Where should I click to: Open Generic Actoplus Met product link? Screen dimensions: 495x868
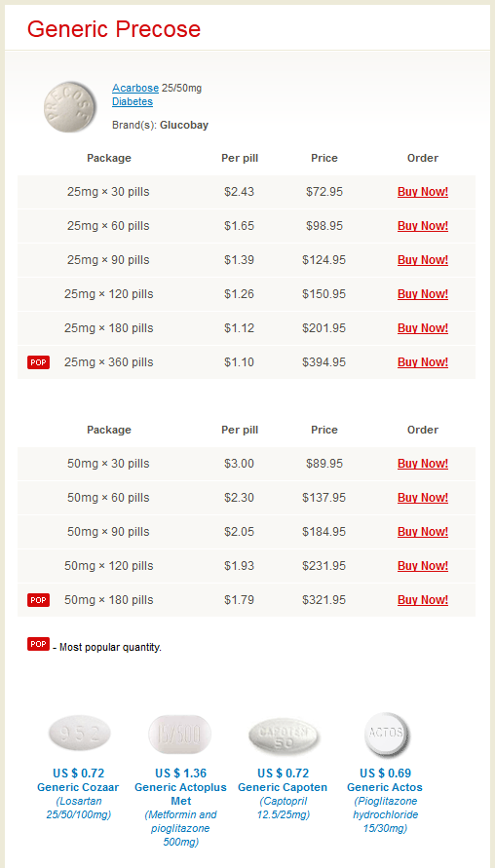click(180, 794)
